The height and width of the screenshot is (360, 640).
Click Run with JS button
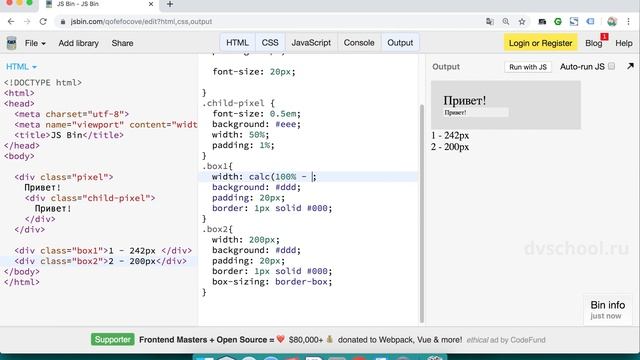[528, 67]
